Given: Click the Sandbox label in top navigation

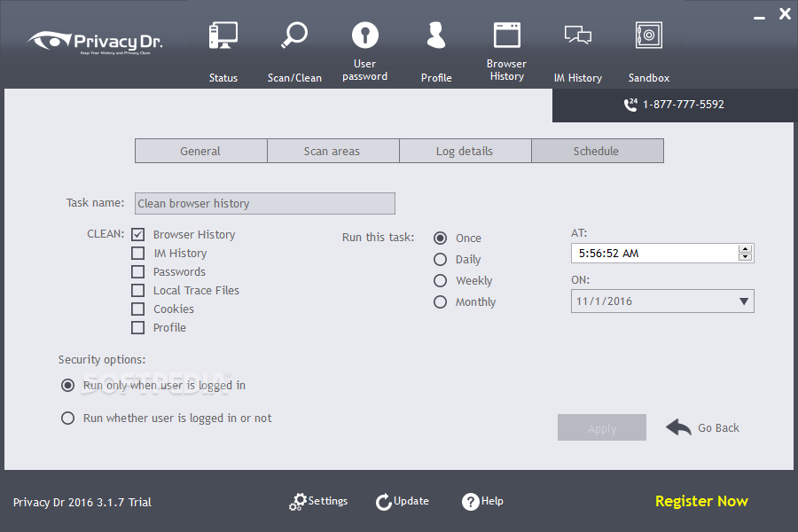Looking at the screenshot, I should [x=649, y=78].
